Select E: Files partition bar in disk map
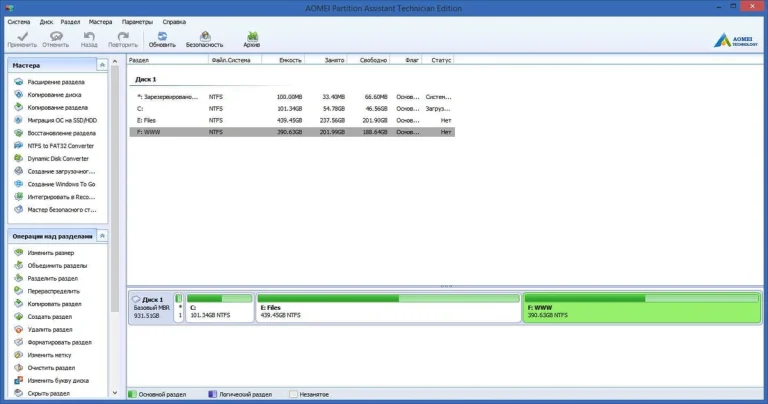The width and height of the screenshot is (768, 404). [x=388, y=308]
